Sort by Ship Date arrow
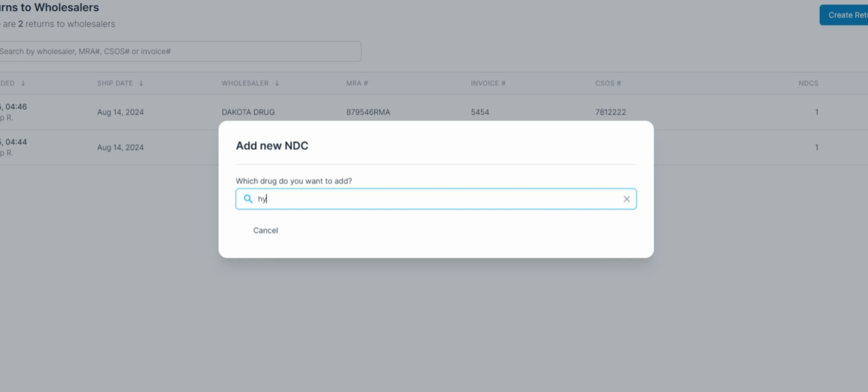This screenshot has height=392, width=868. (x=141, y=83)
